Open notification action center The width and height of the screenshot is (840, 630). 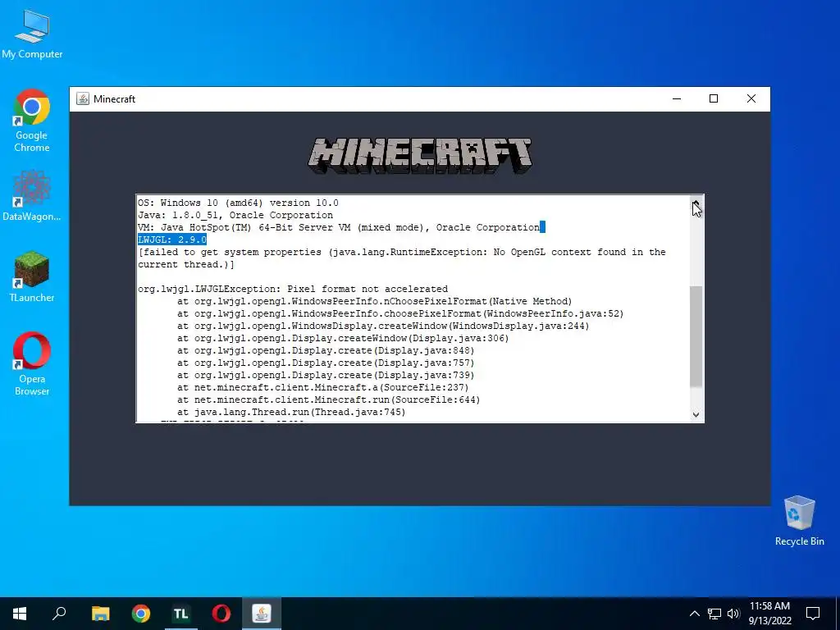coord(813,614)
